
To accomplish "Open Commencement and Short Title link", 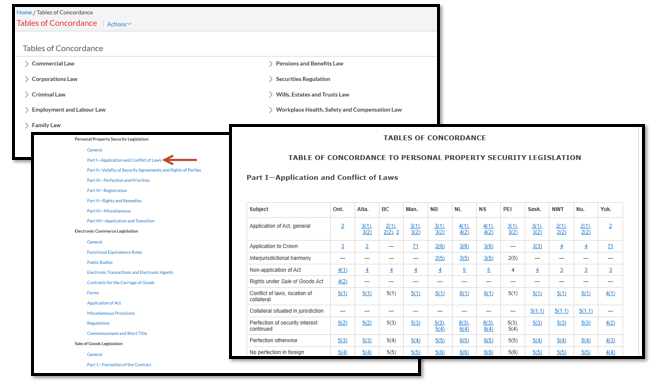I will tap(117, 333).
